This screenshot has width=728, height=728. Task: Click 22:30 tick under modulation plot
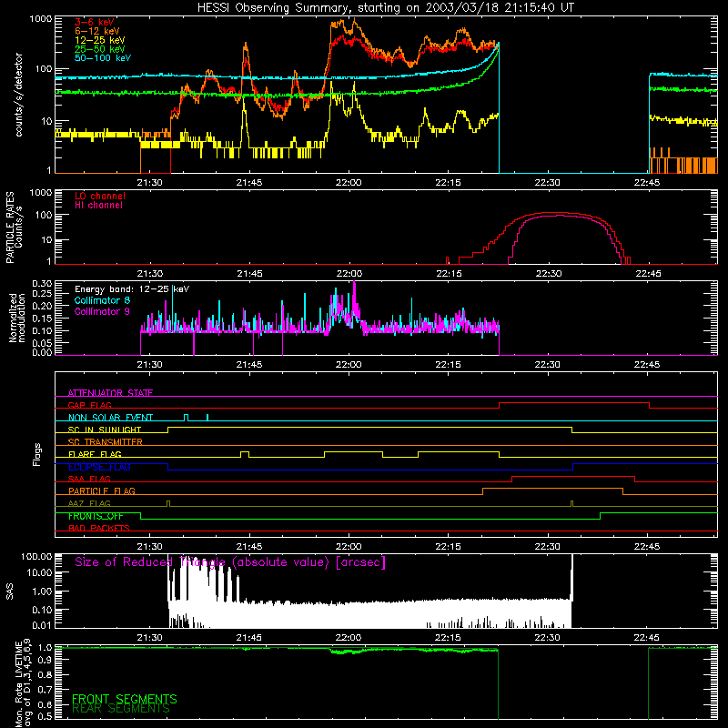548,365
